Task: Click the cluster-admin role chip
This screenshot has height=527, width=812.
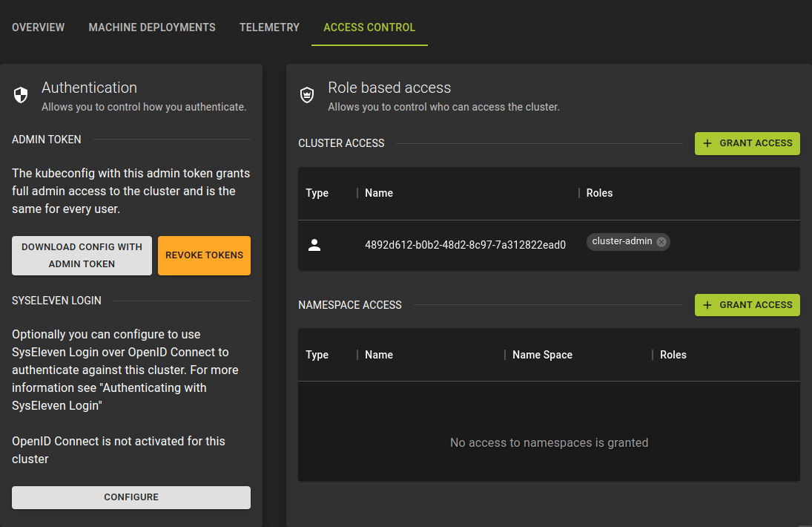Action: click(x=623, y=241)
